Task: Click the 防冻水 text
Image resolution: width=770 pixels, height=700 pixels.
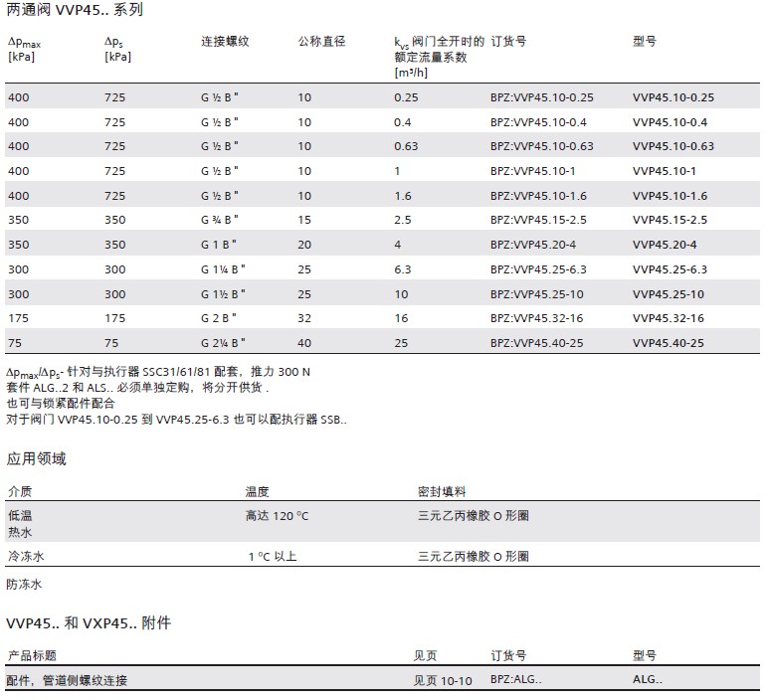Action: coord(24,585)
